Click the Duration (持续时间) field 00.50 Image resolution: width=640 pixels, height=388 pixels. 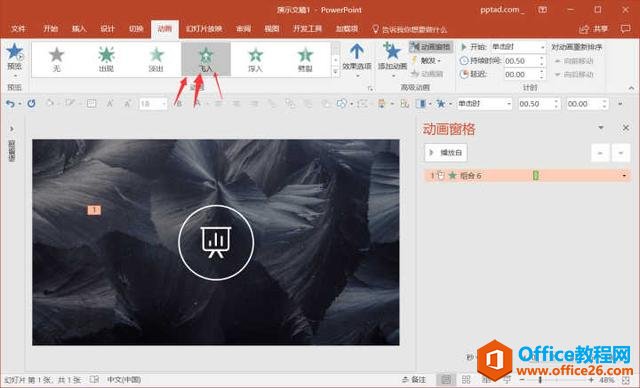(524, 61)
